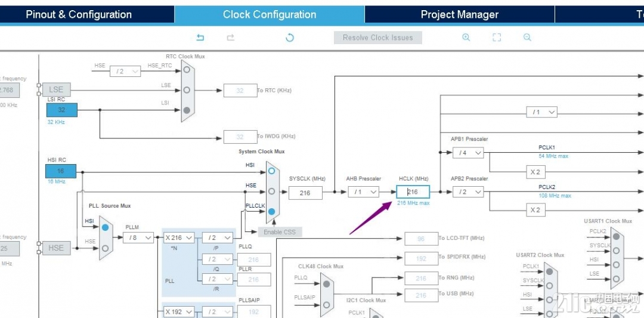Select HSE_RTC in RTC Clock Mux
The width and height of the screenshot is (644, 318).
(187, 70)
